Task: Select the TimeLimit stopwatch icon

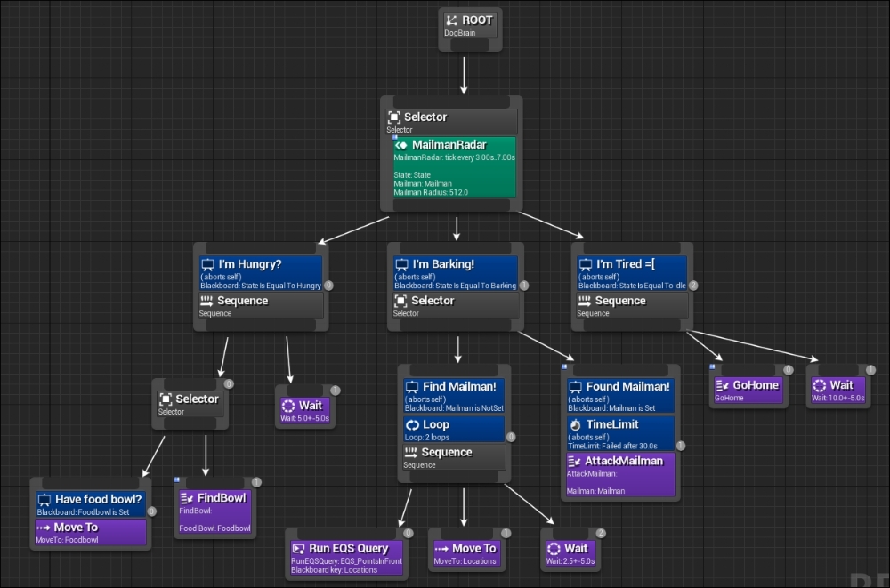Action: click(576, 424)
